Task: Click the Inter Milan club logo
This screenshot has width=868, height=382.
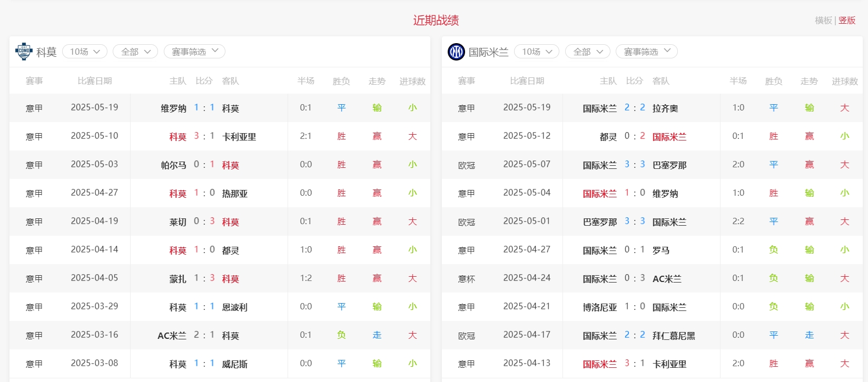Action: [456, 52]
